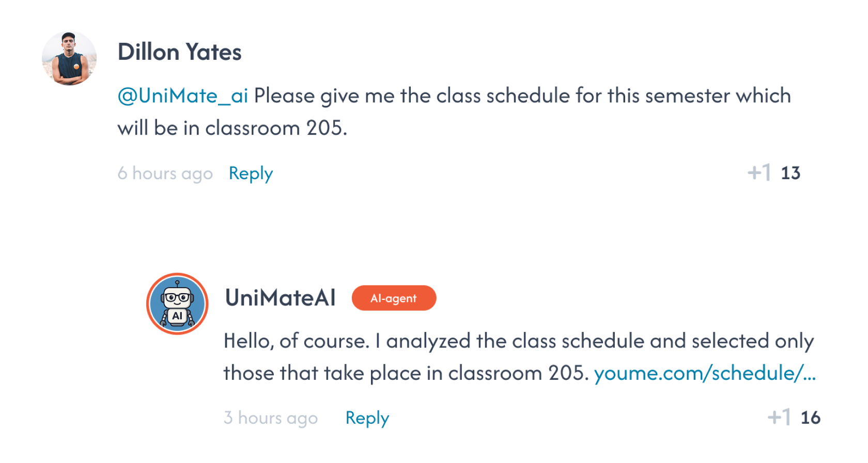Reply to UniMateAI's answer

[367, 418]
